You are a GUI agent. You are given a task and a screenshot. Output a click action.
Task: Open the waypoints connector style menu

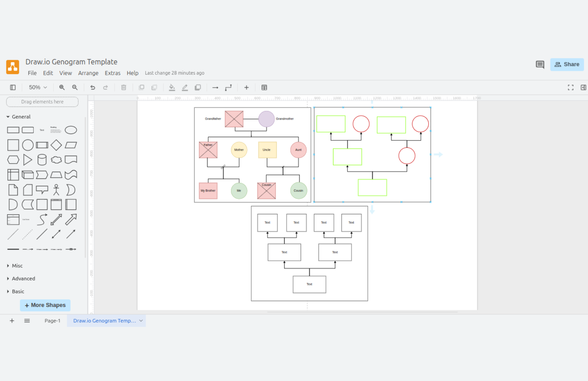229,88
